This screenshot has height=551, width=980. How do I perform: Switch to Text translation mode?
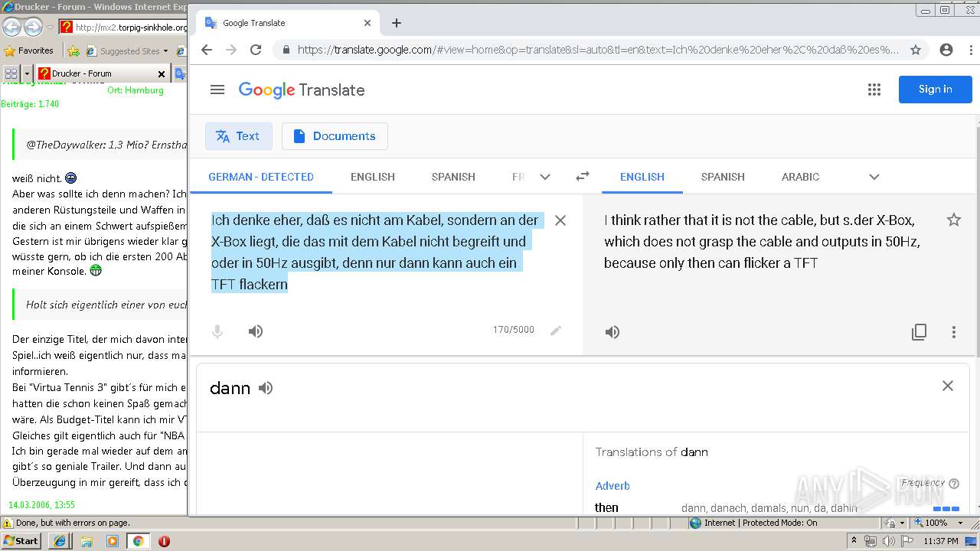click(238, 136)
